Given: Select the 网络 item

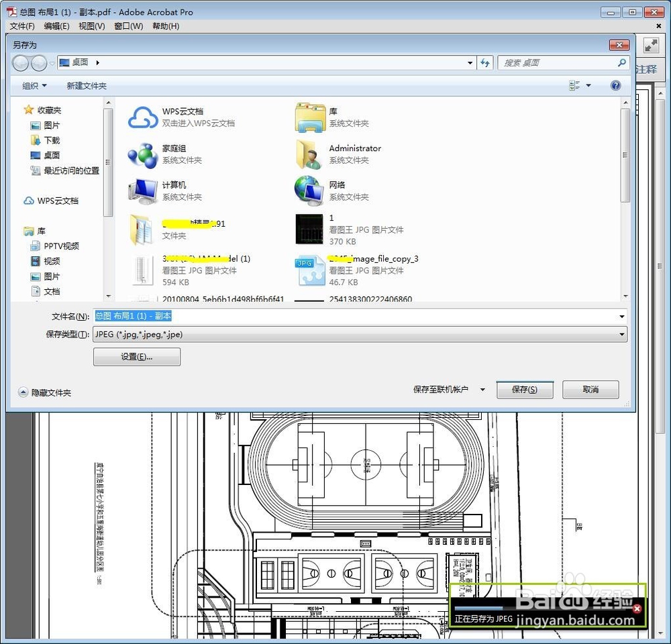Looking at the screenshot, I should point(332,191).
